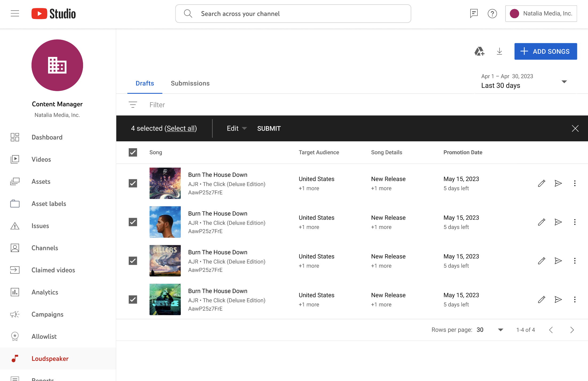Click the Select all link
The image size is (588, 381).
(x=181, y=129)
